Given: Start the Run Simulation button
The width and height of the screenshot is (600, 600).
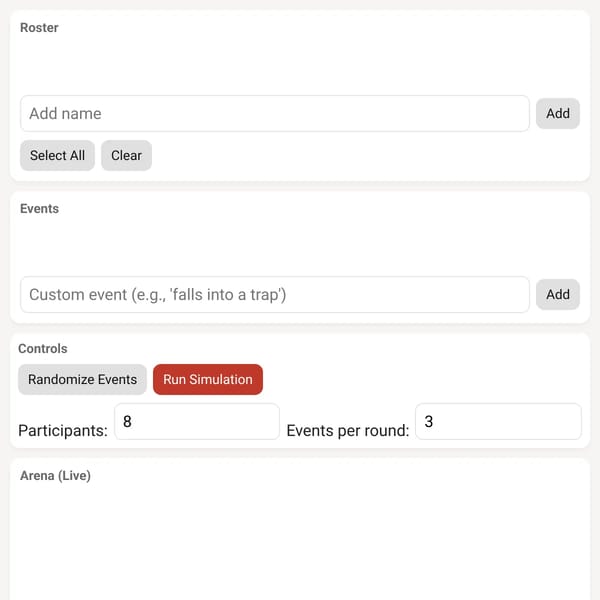Looking at the screenshot, I should click(208, 379).
